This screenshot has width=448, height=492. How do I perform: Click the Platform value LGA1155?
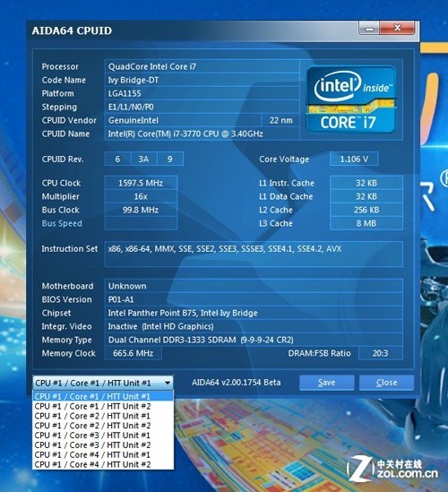(x=202, y=93)
